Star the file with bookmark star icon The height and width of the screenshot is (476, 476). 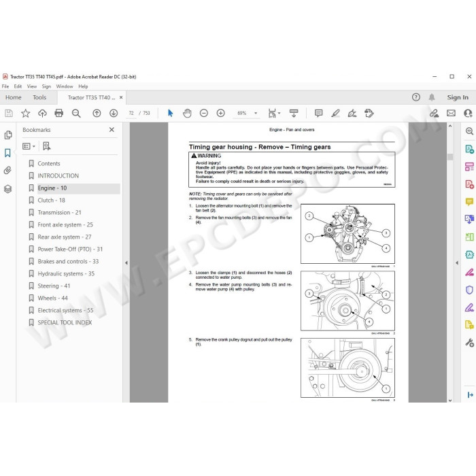coord(26,114)
